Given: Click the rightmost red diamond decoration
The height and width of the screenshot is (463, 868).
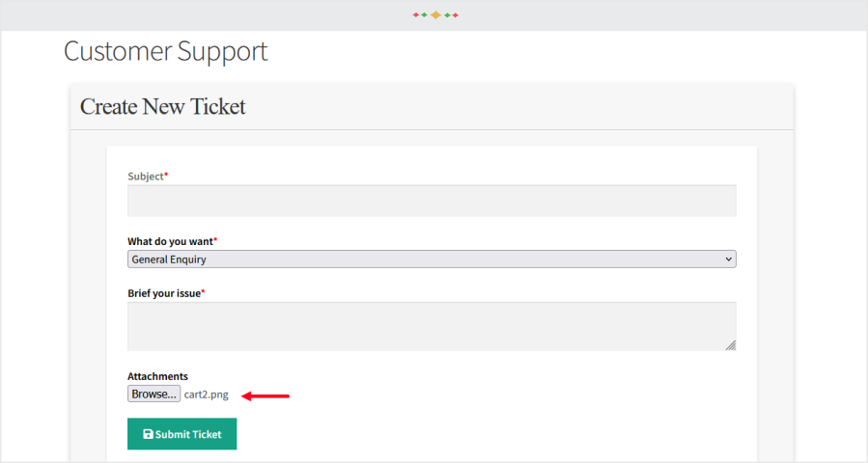Looking at the screenshot, I should point(456,15).
